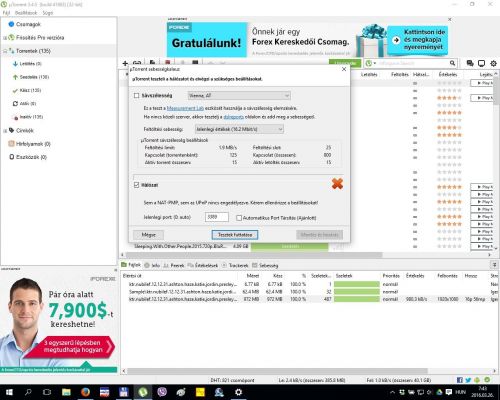
Task: Click the Aktív refresh sidebar entry
Action: pos(28,104)
